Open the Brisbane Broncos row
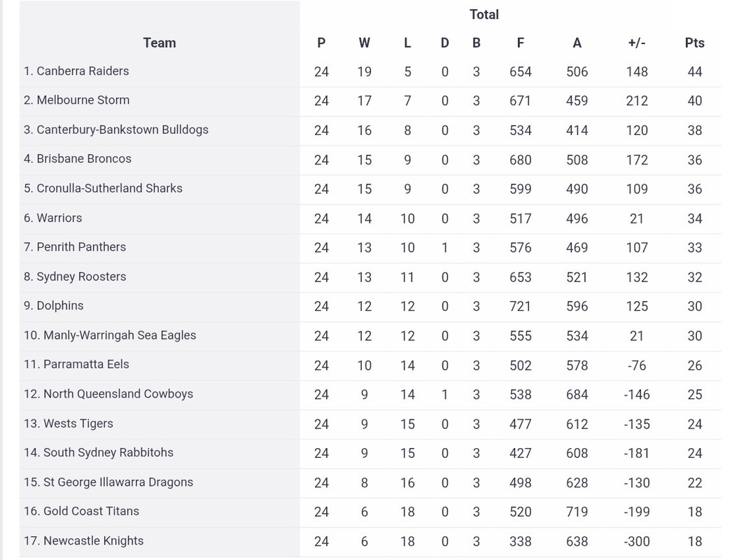The height and width of the screenshot is (560, 732). [84, 159]
